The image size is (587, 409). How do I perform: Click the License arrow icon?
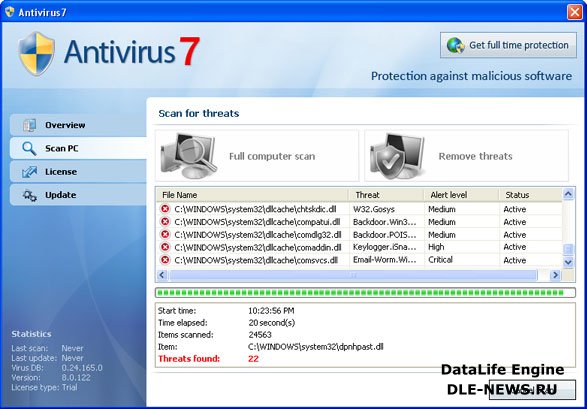(x=30, y=172)
